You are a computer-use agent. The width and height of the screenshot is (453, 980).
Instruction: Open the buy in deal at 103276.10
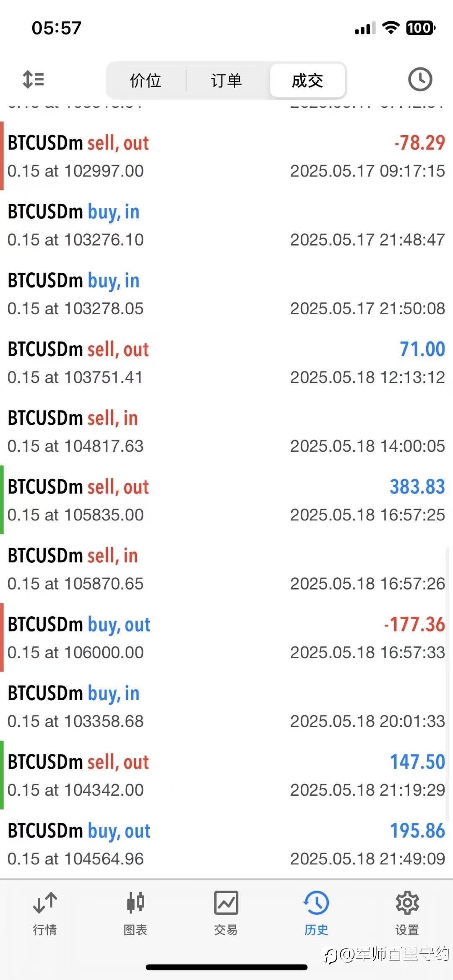click(x=226, y=225)
